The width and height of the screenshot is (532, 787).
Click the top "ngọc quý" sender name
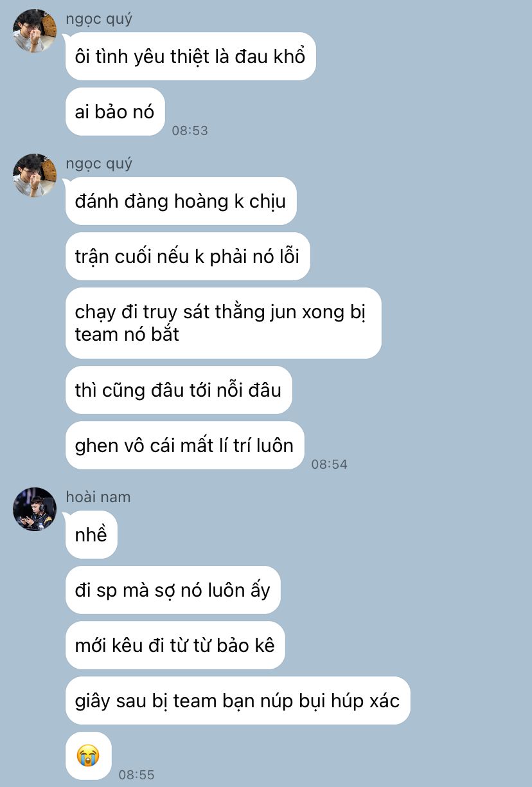(x=99, y=19)
